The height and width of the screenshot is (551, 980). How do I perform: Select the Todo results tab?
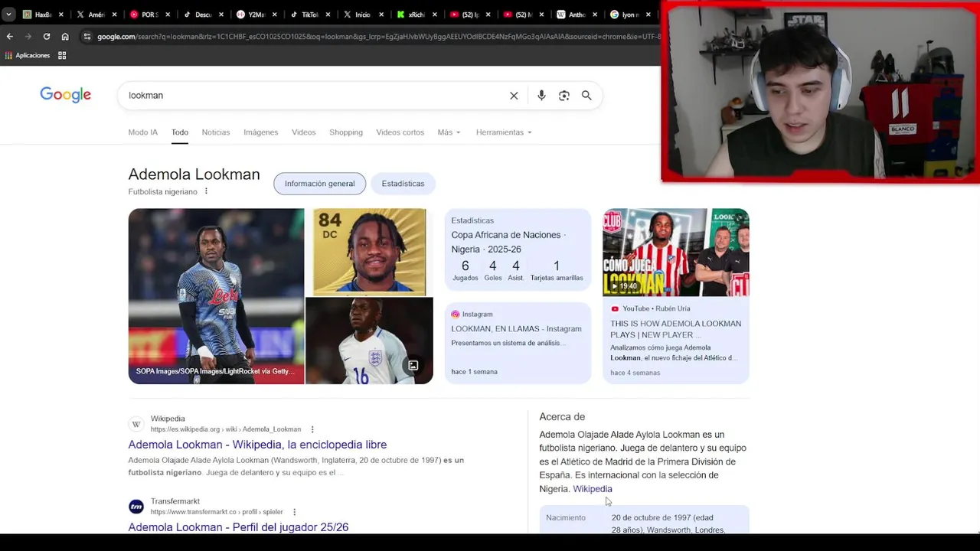180,132
